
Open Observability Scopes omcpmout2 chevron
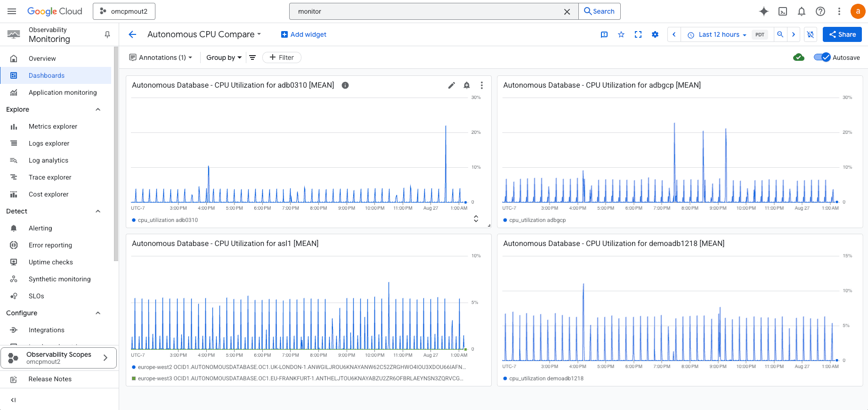(x=105, y=358)
